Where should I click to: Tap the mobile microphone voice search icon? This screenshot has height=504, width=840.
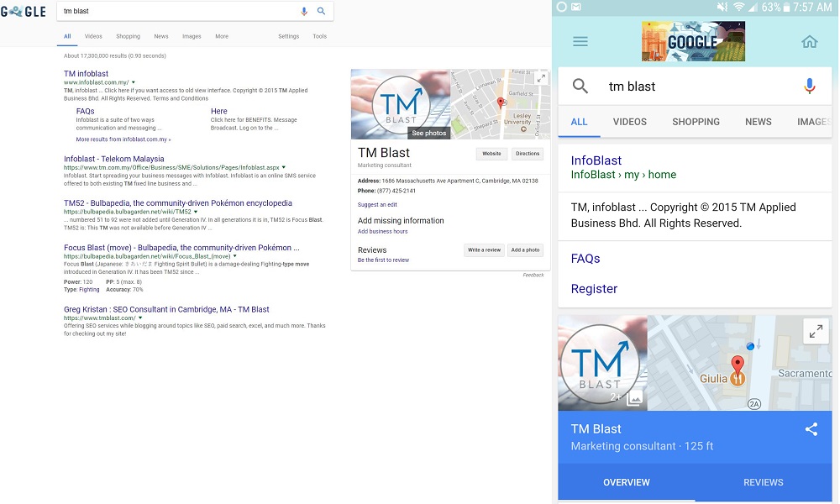809,86
